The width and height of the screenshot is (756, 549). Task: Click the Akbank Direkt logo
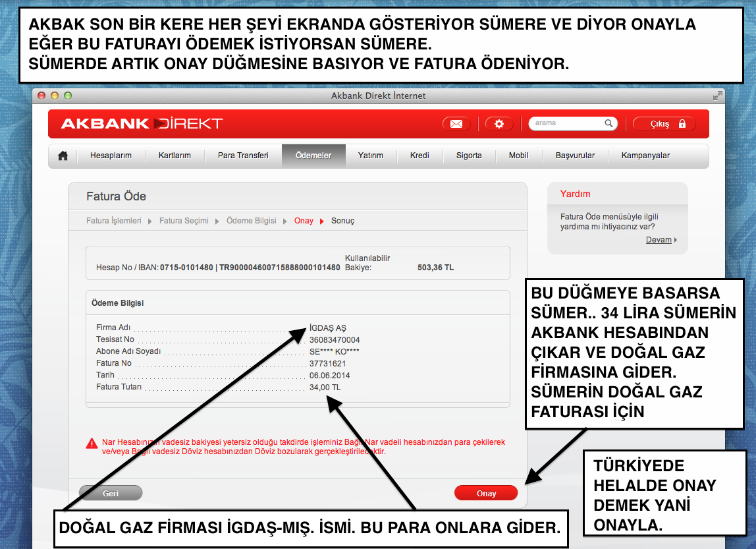(x=142, y=123)
